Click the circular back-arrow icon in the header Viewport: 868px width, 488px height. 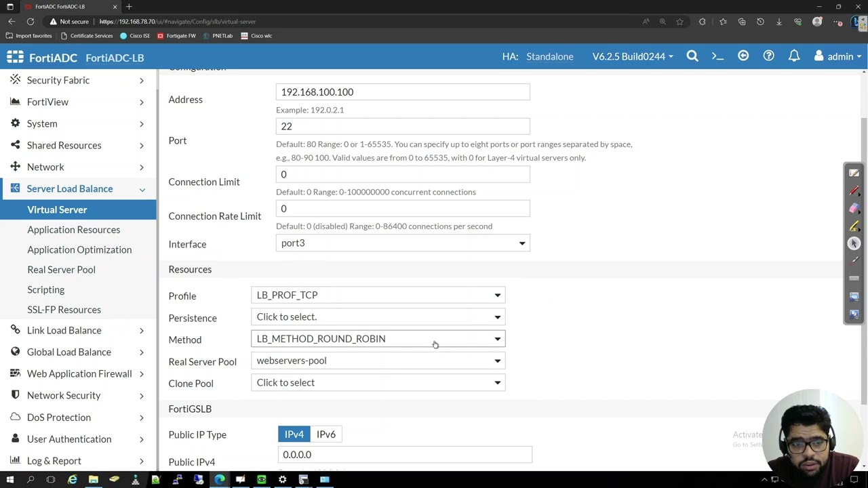[743, 56]
